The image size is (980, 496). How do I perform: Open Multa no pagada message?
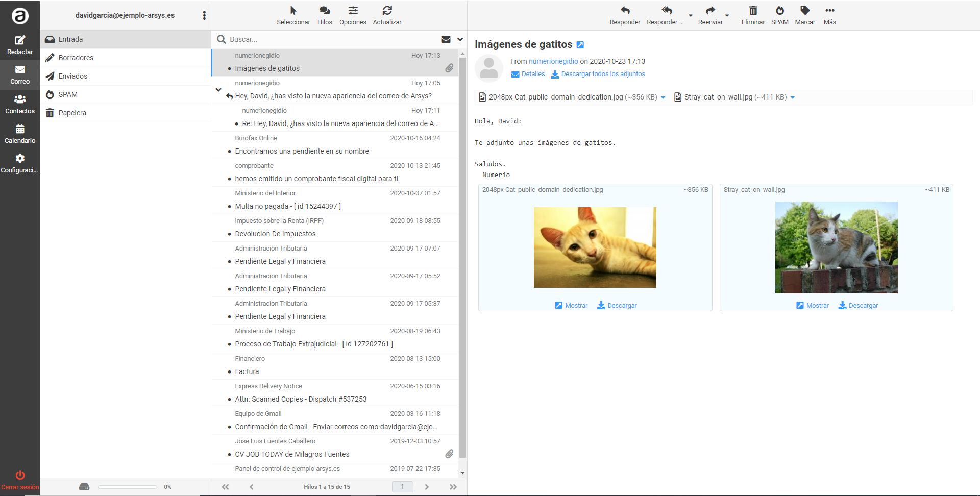coord(335,200)
